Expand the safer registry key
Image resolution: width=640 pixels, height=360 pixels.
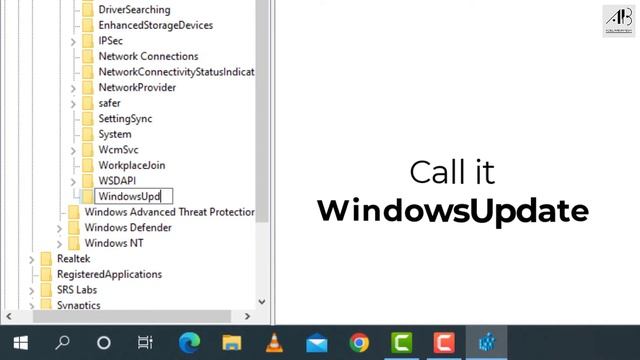click(73, 104)
